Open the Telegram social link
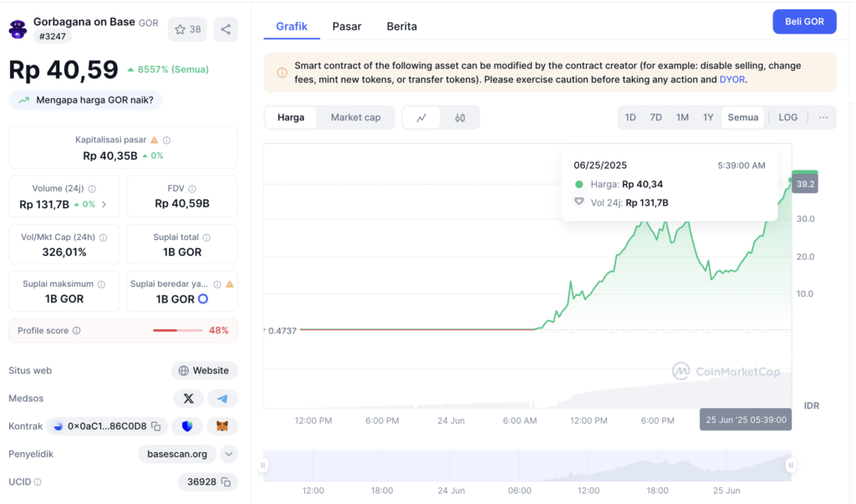The height and width of the screenshot is (504, 856). point(222,399)
